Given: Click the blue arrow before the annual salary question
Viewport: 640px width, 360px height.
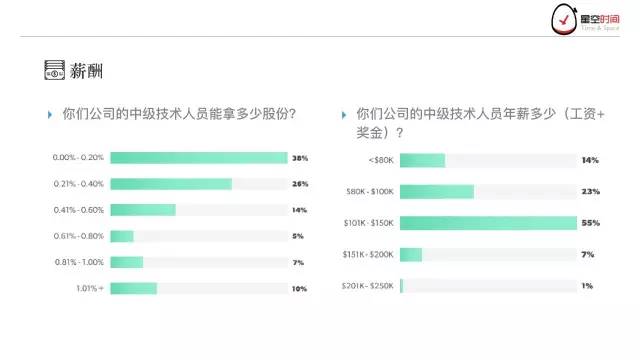Looking at the screenshot, I should point(344,115).
